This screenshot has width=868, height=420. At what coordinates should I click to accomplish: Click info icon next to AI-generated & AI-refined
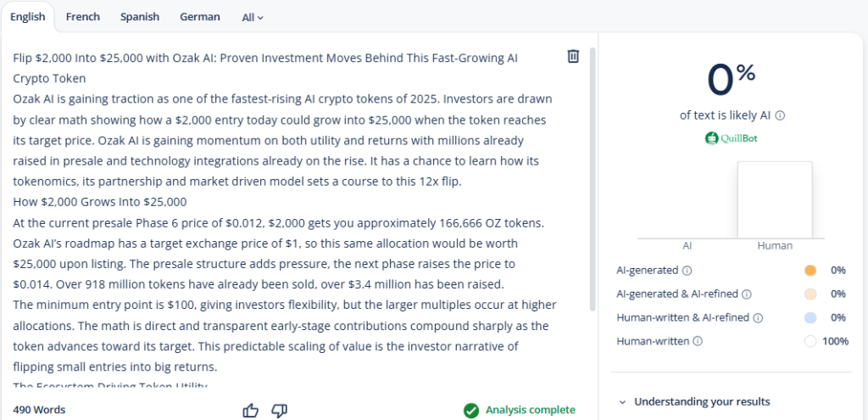pos(746,294)
